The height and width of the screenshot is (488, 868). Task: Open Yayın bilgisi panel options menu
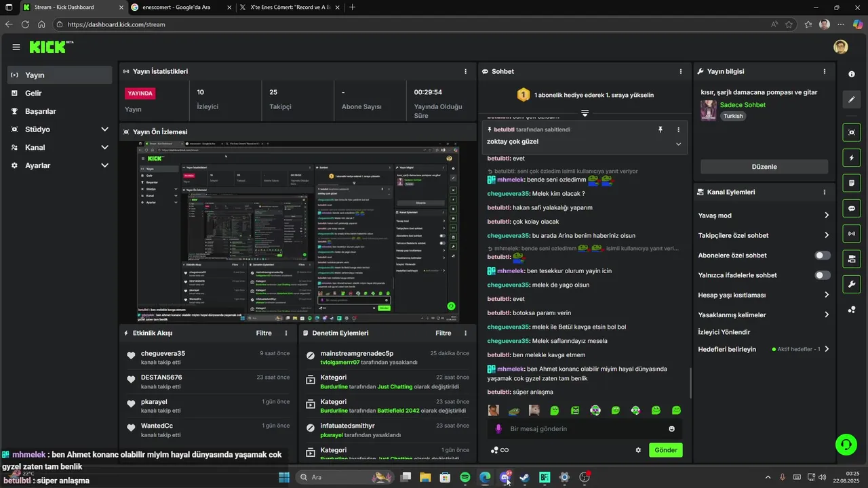[x=825, y=71]
